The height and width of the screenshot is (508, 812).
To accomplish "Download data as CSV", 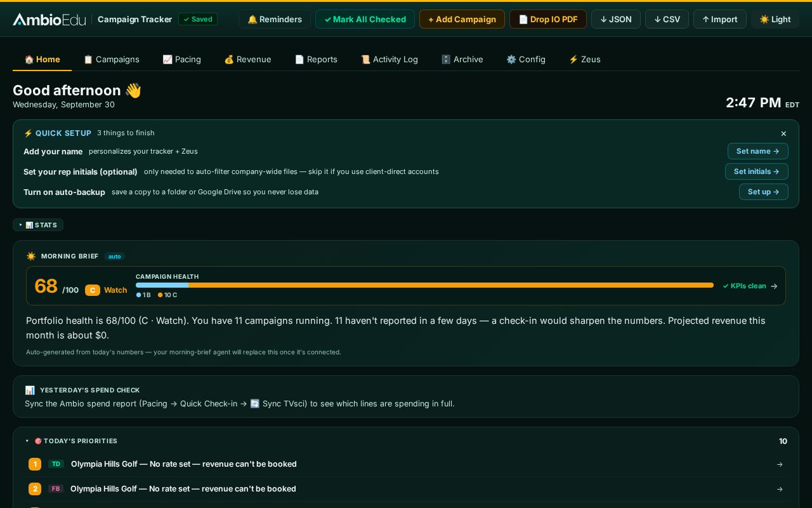I will [x=667, y=19].
